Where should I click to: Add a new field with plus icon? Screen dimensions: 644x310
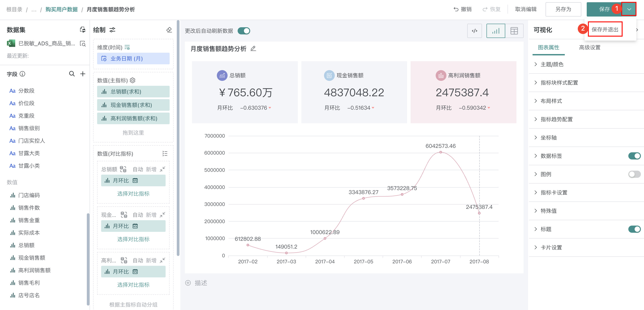click(83, 74)
